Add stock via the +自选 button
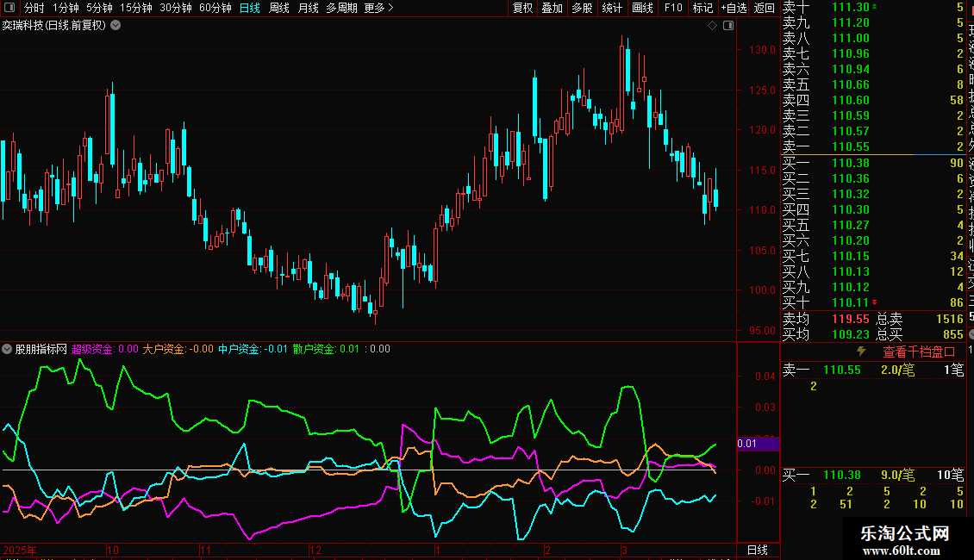 732,8
